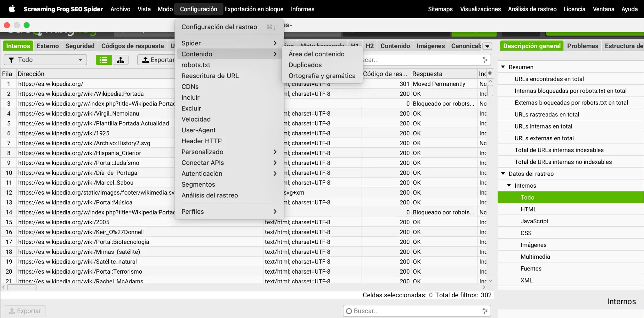
Task: Click the search options sliders icon in top search box
Action: [485, 60]
